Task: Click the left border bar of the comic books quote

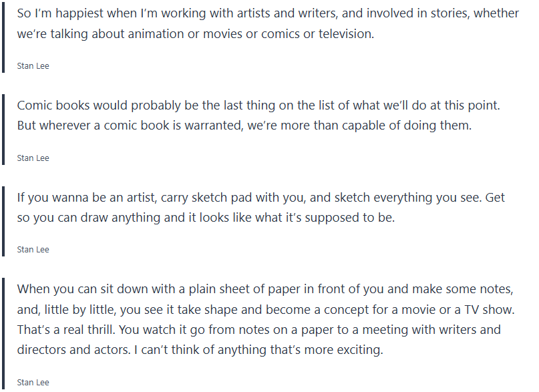Action: [x=3, y=129]
